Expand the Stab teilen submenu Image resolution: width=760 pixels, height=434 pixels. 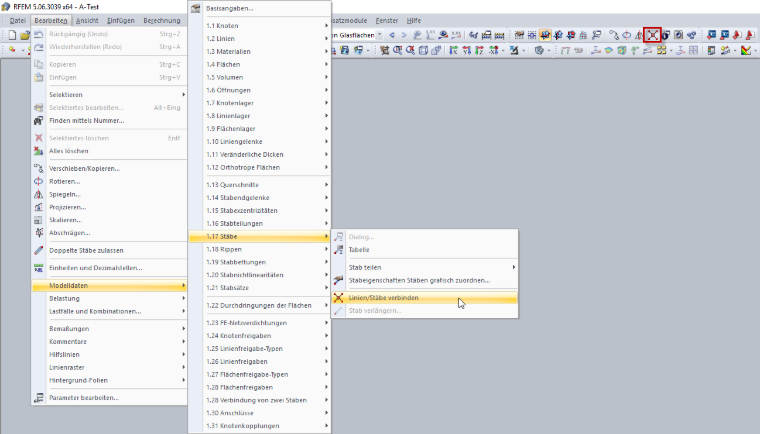click(x=425, y=267)
